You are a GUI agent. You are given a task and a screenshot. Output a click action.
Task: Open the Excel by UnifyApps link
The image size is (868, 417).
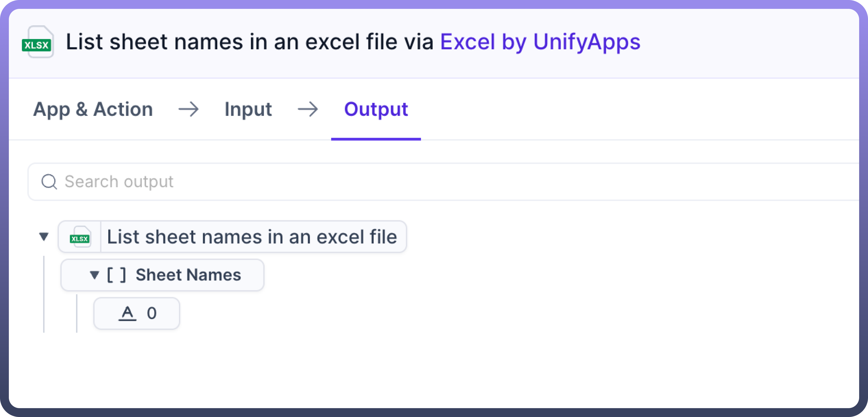tap(540, 42)
